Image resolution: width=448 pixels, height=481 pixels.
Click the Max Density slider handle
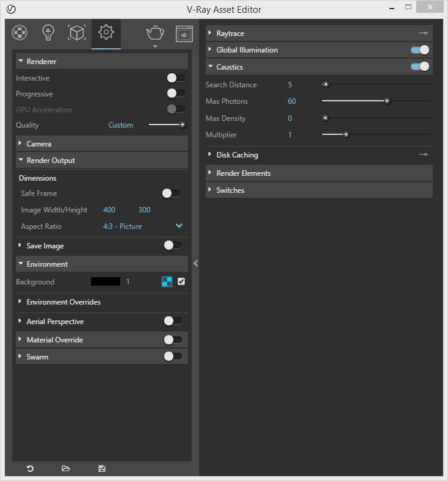point(325,118)
